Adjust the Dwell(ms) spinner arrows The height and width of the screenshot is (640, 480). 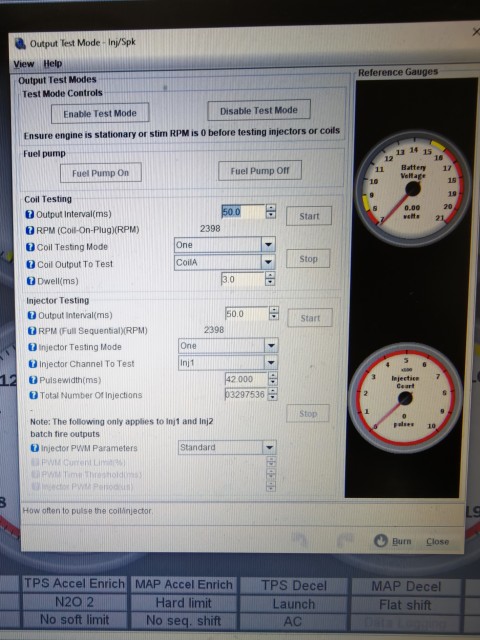270,279
